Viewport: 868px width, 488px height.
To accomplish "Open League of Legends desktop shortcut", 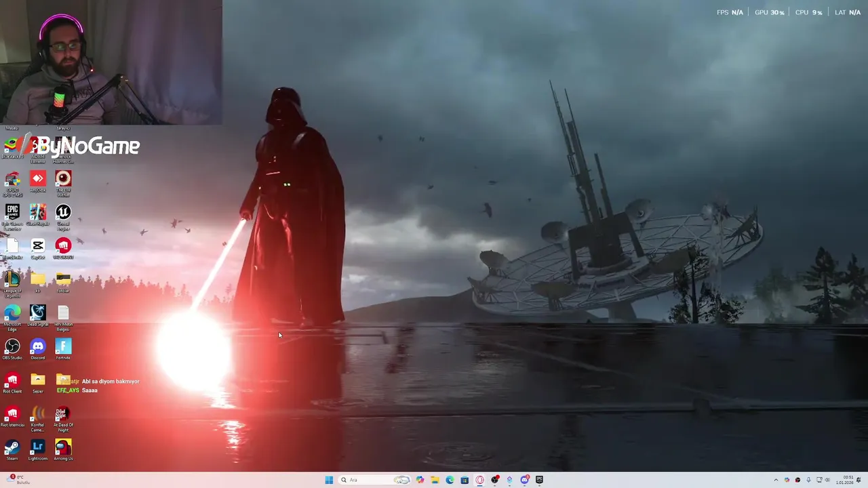I will (x=12, y=285).
